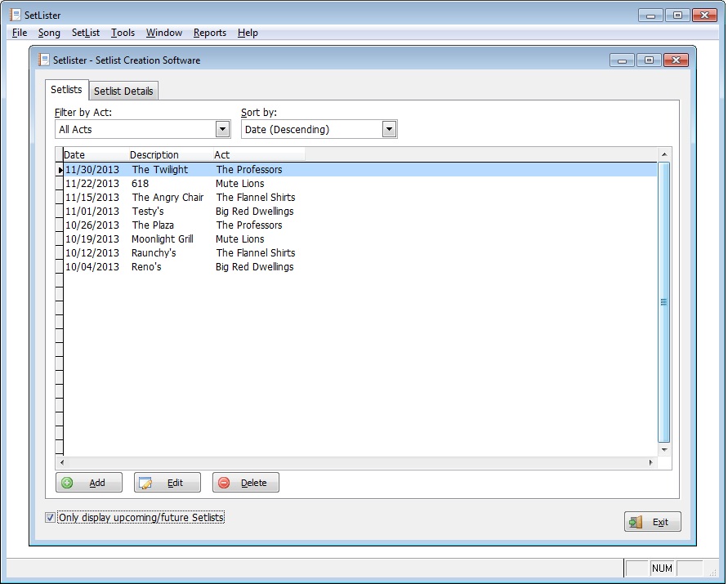The height and width of the screenshot is (584, 728).
Task: Click the pencil icon on Edit button
Action: [146, 483]
